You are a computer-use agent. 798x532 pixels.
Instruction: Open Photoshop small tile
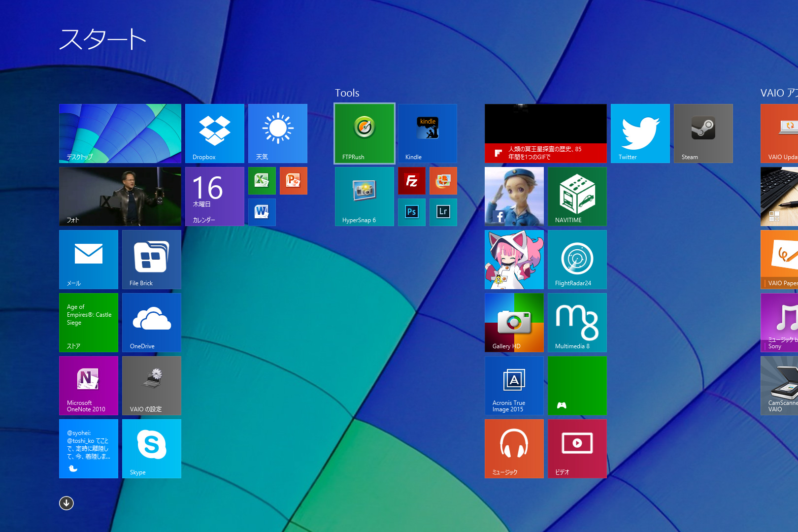(x=411, y=212)
